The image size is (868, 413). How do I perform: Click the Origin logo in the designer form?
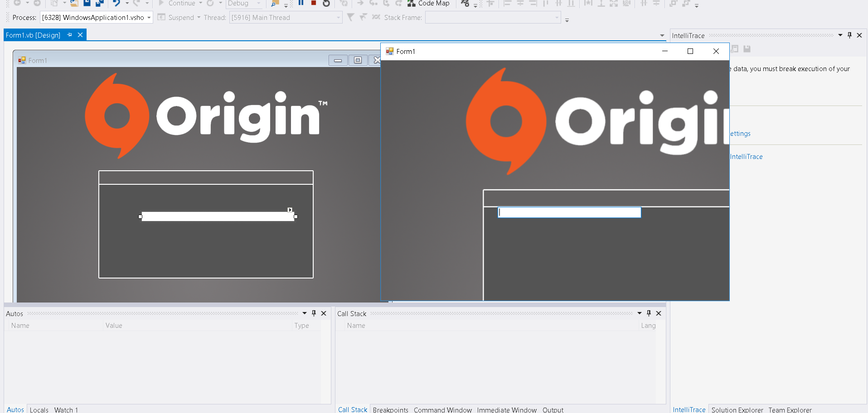206,116
